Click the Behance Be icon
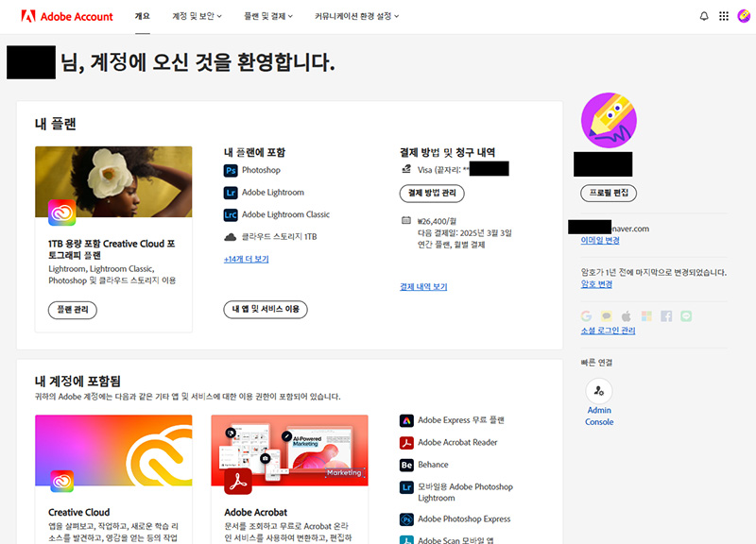756x544 pixels. pos(406,465)
